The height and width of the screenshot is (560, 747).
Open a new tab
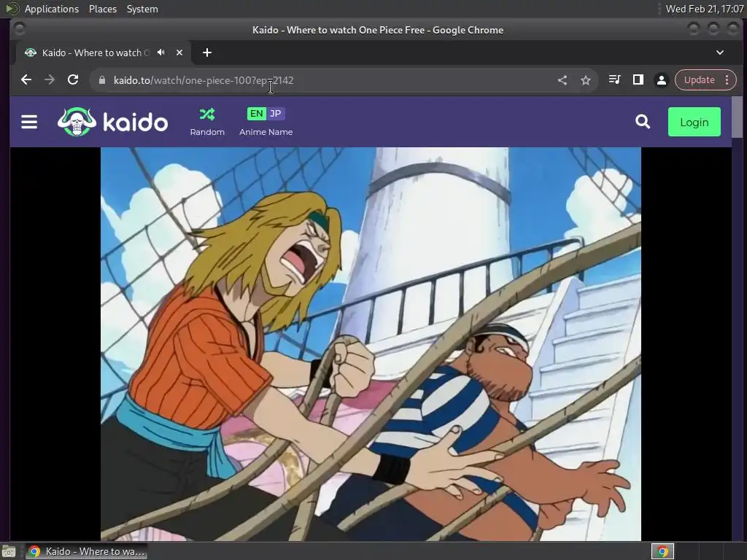click(206, 52)
